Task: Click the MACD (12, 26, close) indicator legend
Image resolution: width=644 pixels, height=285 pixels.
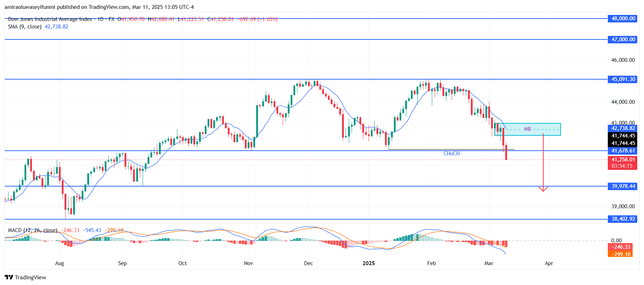Action: click(33, 230)
